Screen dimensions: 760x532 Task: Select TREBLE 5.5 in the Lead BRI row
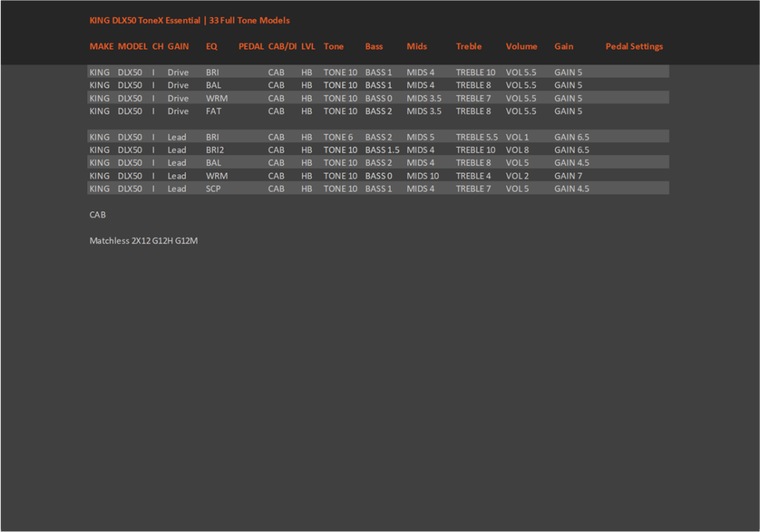[477, 137]
